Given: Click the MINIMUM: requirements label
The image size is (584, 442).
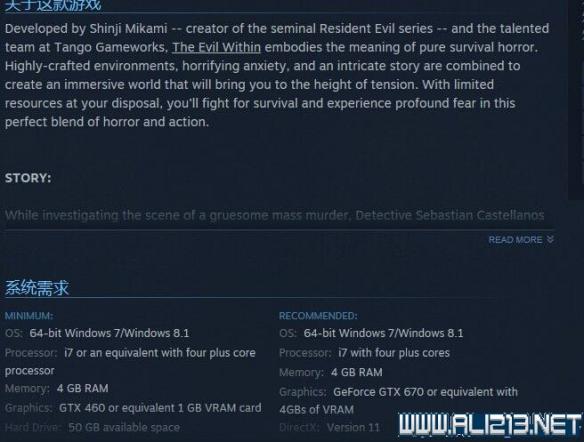Looking at the screenshot, I should click(x=29, y=316).
